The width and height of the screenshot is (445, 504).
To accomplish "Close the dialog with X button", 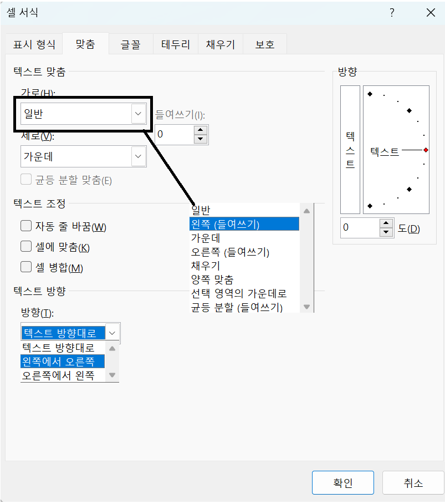I will (x=431, y=12).
